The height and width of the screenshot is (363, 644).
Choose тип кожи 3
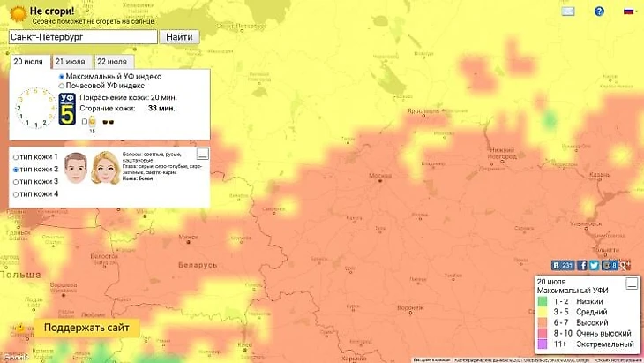(x=16, y=182)
